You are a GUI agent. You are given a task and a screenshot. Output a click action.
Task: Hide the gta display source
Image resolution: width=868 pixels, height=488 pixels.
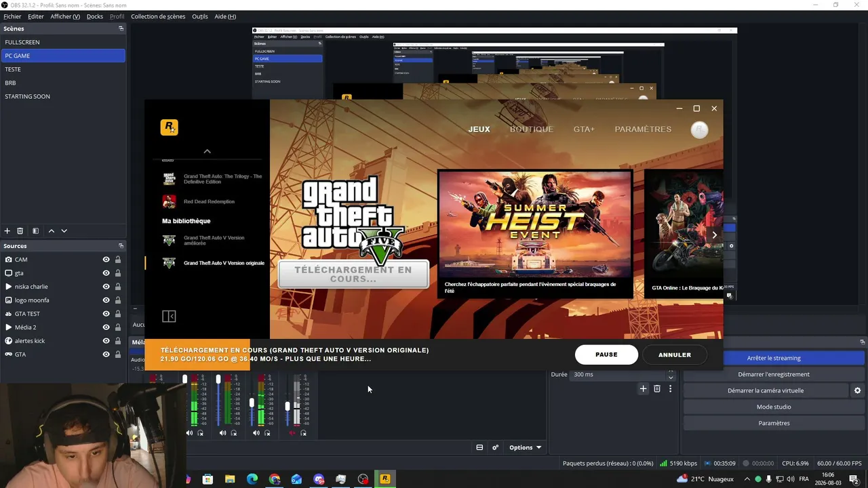106,273
